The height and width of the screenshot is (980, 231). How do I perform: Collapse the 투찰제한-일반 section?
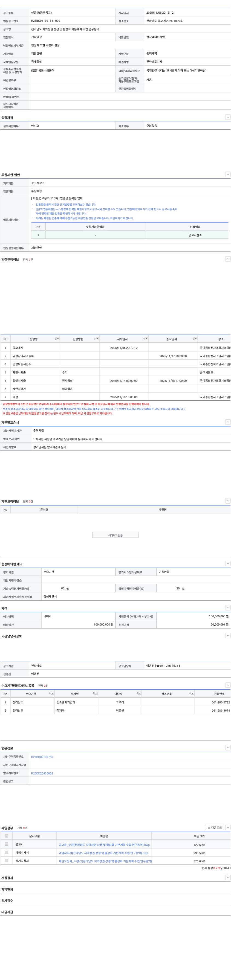pos(227,174)
